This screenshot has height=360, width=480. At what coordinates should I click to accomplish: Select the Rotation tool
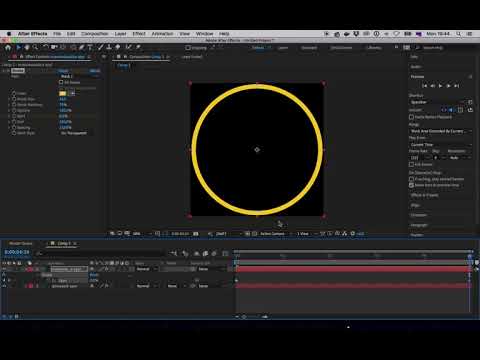point(46,48)
